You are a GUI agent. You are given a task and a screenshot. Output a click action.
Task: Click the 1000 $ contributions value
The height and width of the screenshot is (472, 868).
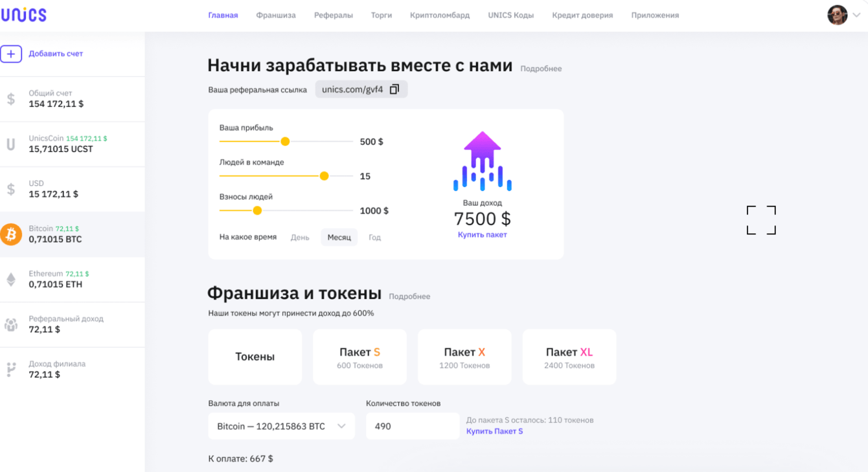click(374, 210)
